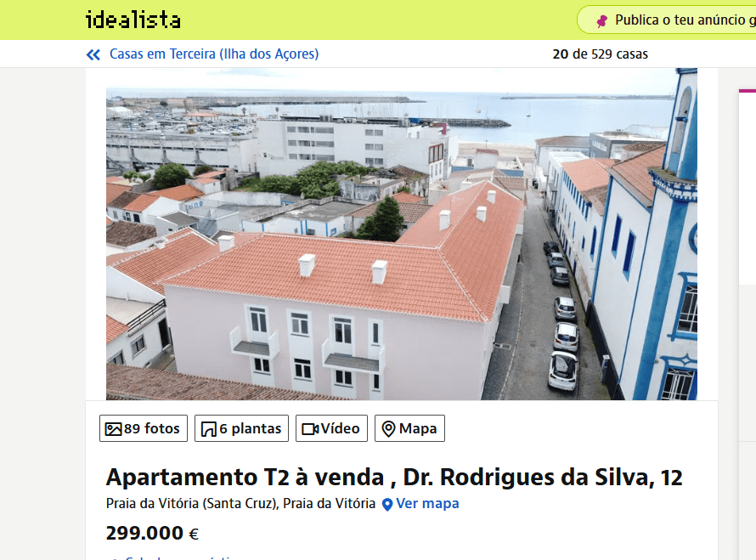Follow the Ver mapa link
The image size is (756, 560).
point(427,504)
